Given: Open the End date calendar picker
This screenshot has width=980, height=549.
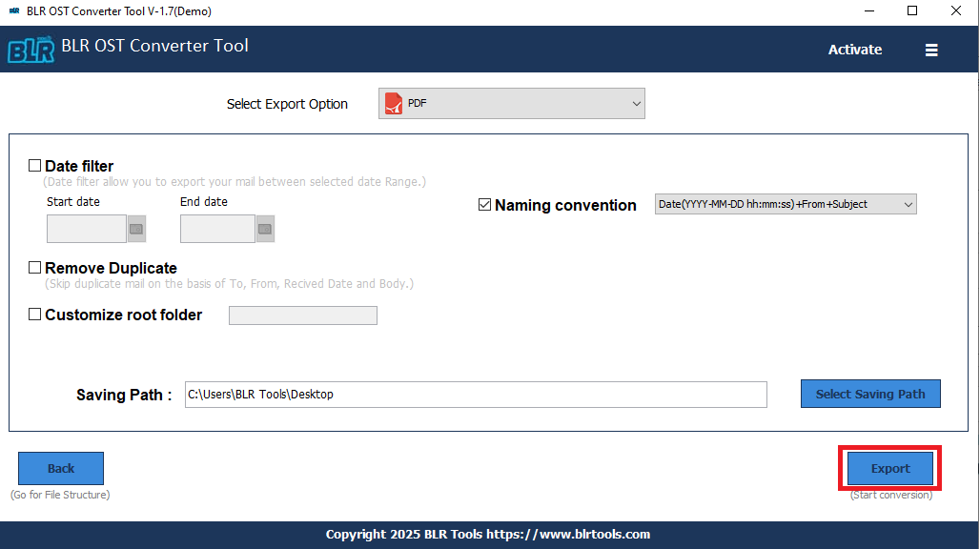Looking at the screenshot, I should pos(264,229).
